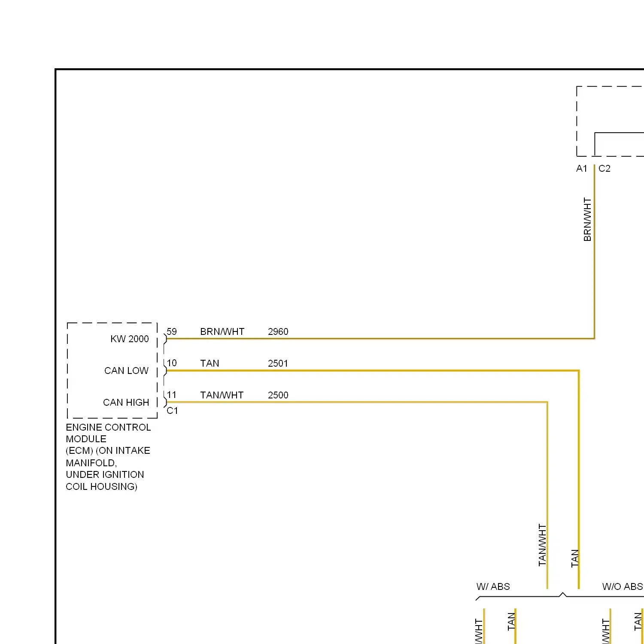Click the KW 2000 pin label
Viewport: 644px width, 644px height.
pos(130,339)
